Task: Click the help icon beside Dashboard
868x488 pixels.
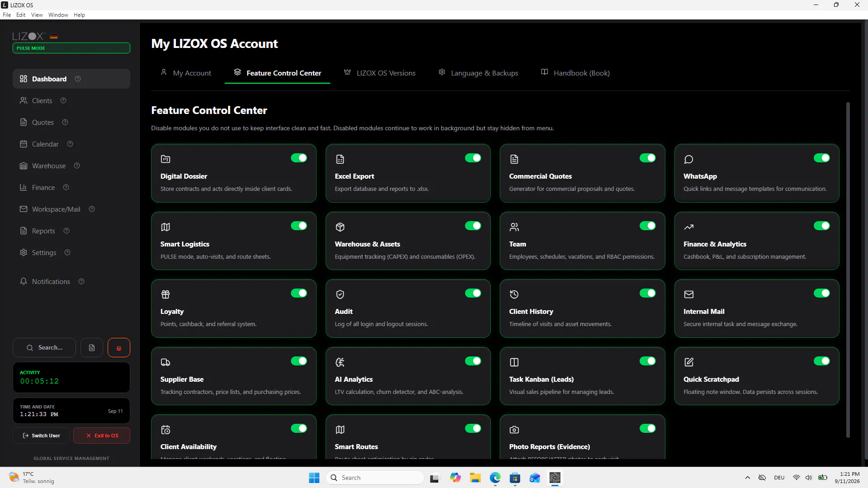Action: tap(78, 79)
